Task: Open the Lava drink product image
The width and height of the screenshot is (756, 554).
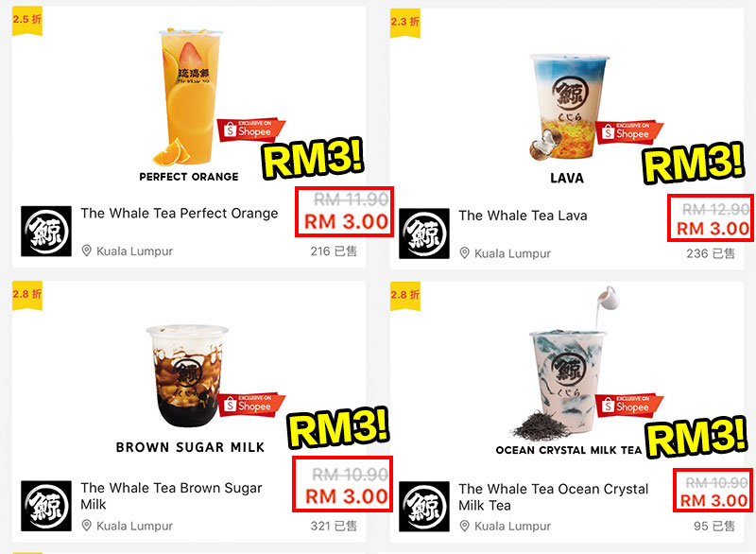Action: coord(569,107)
